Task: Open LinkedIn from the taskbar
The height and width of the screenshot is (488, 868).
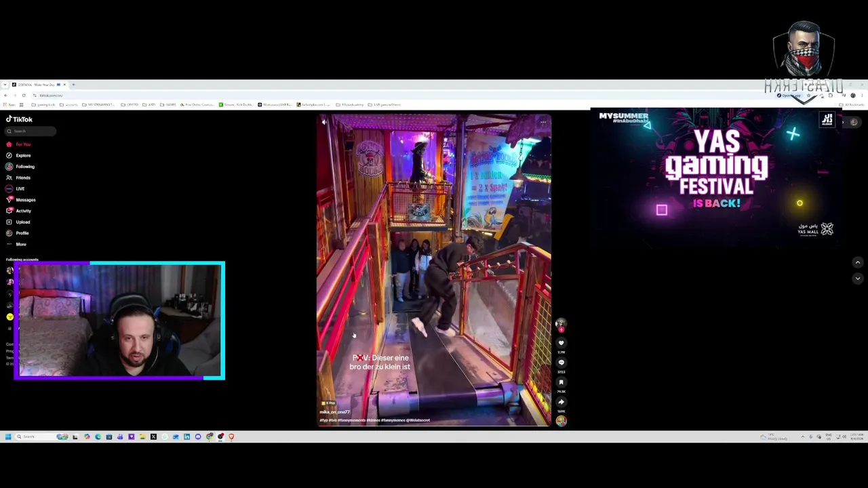Action: click(187, 436)
